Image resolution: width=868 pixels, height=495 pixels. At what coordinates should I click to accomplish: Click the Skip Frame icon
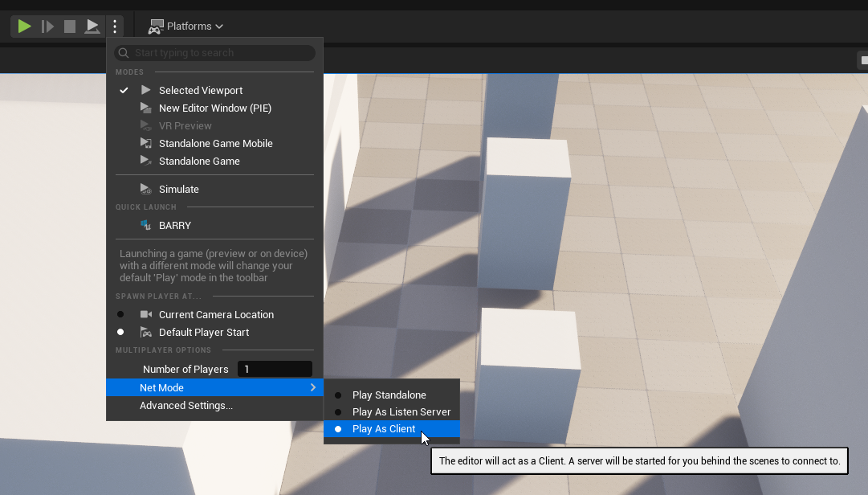point(48,27)
